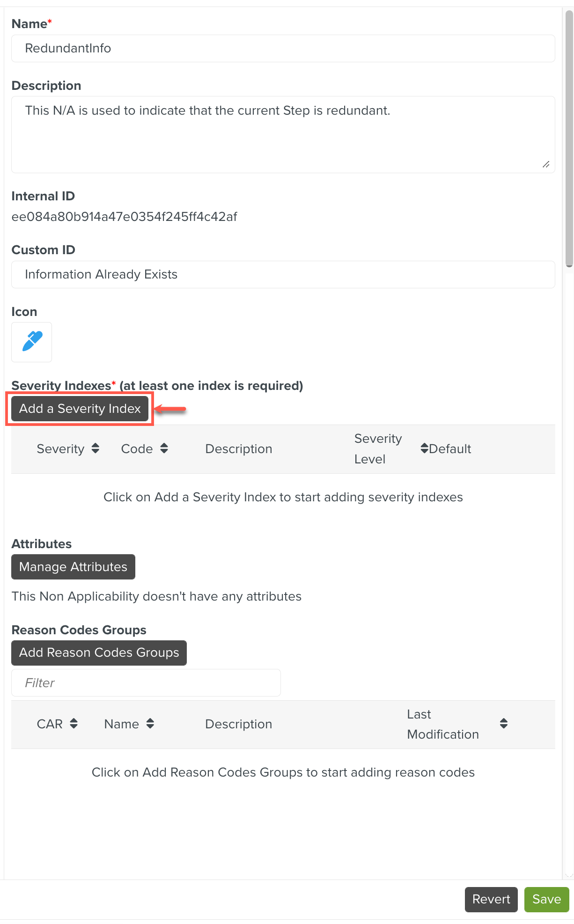Save the Non Applicability form
Screen dimensions: 574x924
coord(546,899)
